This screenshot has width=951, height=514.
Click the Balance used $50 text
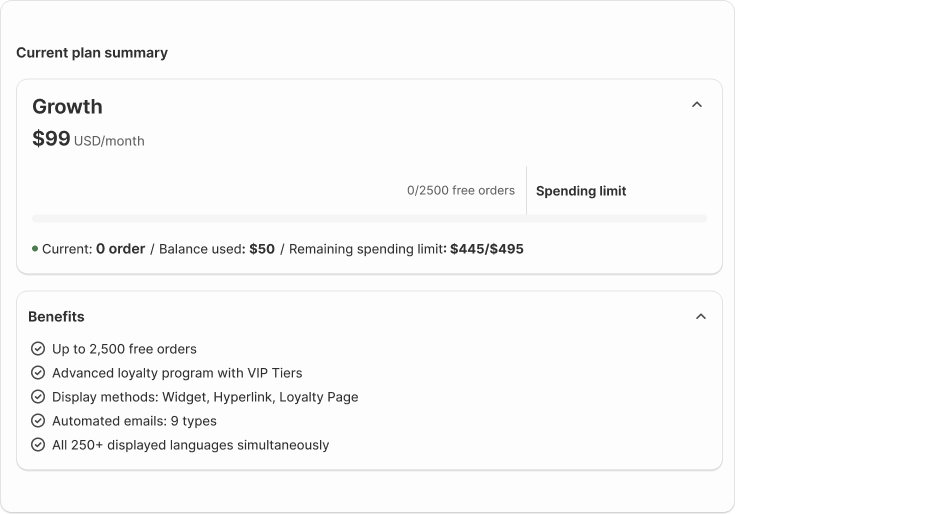point(217,249)
